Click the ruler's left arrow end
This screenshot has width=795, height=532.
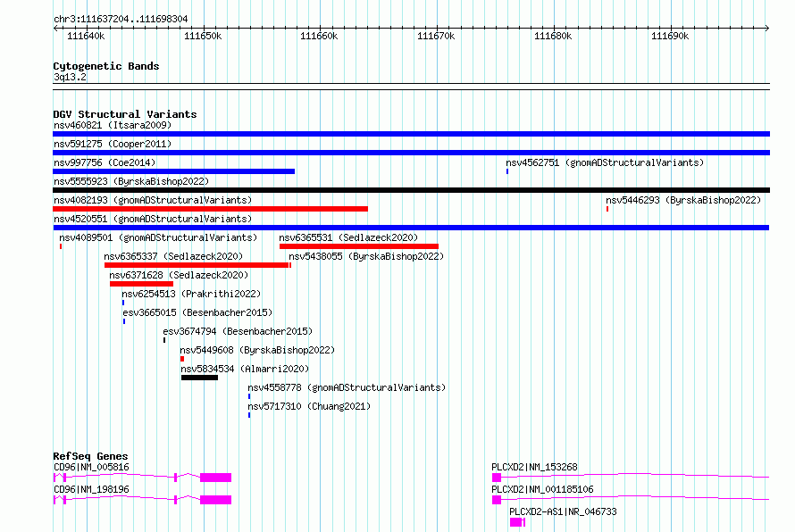pyautogui.click(x=55, y=28)
